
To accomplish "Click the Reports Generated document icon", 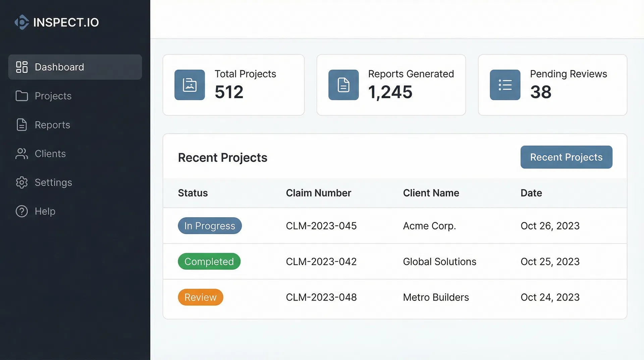I will [x=343, y=85].
